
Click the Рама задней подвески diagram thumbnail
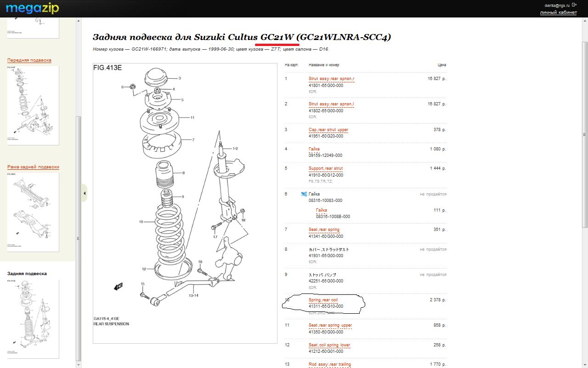tap(33, 212)
